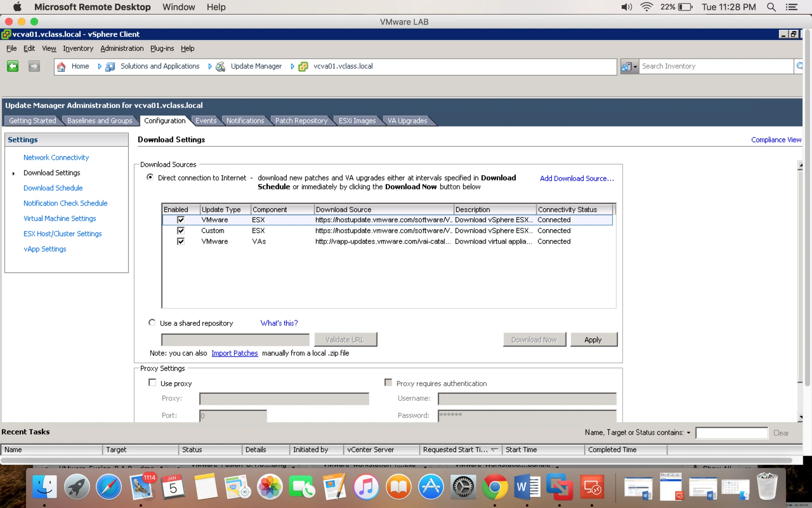Click the content pane scroll down arrow

click(800, 417)
